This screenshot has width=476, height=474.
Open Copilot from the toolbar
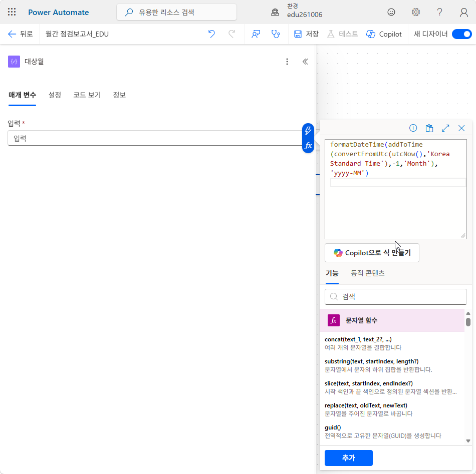pos(384,34)
